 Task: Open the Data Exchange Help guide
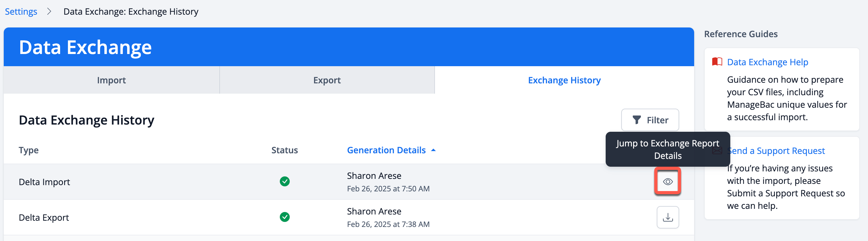coord(768,62)
